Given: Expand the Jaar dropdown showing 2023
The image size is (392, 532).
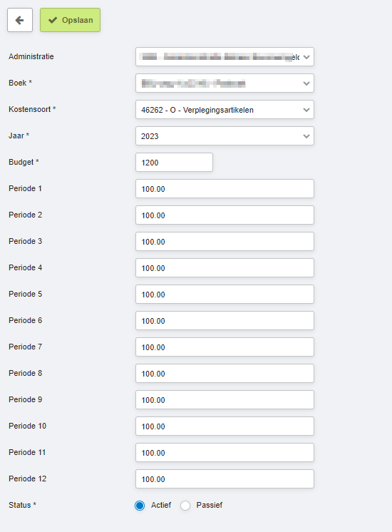Looking at the screenshot, I should click(225, 136).
